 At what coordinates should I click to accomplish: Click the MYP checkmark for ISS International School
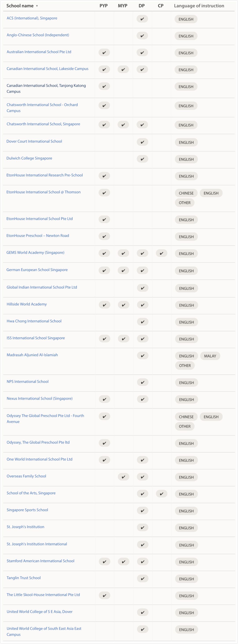click(x=123, y=339)
